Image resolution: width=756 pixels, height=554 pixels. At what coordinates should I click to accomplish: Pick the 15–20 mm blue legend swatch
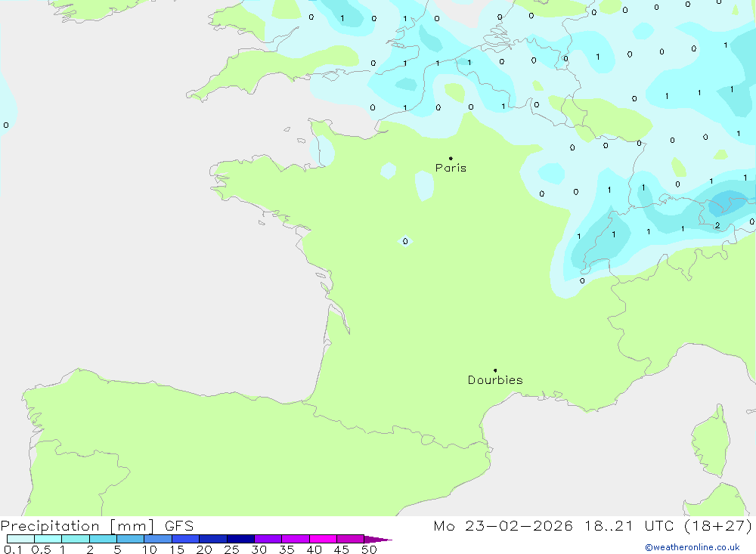[186, 539]
